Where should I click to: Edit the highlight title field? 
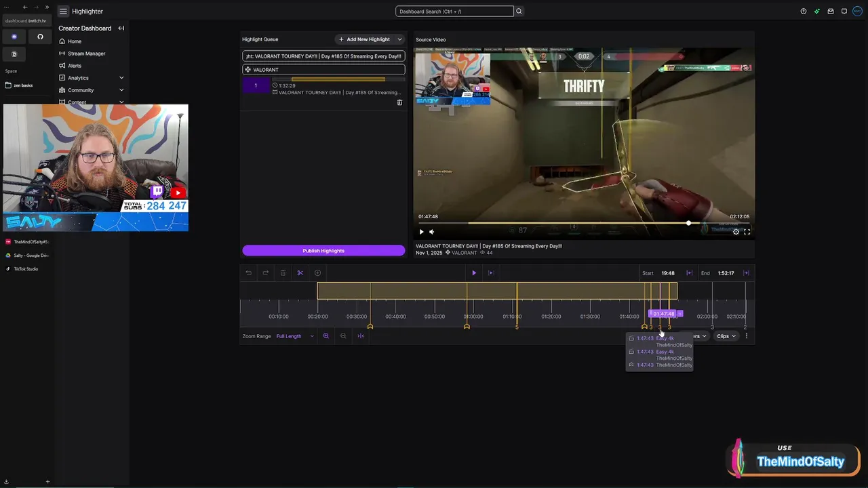click(323, 56)
